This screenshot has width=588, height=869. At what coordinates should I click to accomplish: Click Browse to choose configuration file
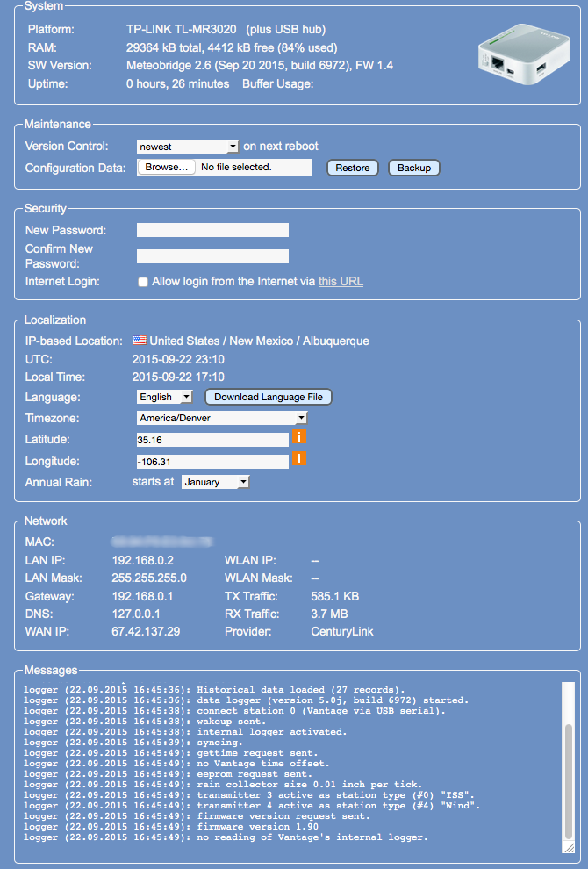pyautogui.click(x=166, y=167)
